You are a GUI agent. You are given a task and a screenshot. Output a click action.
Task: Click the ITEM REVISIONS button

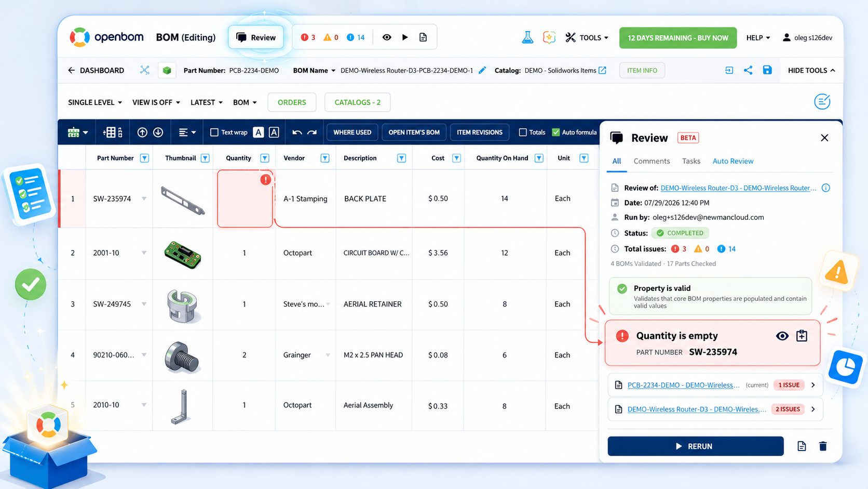pos(480,133)
